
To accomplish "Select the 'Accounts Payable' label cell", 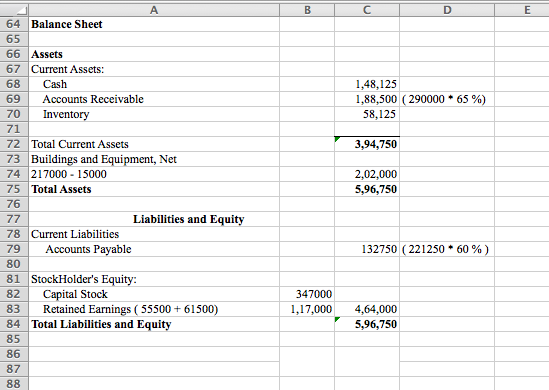I will point(154,249).
